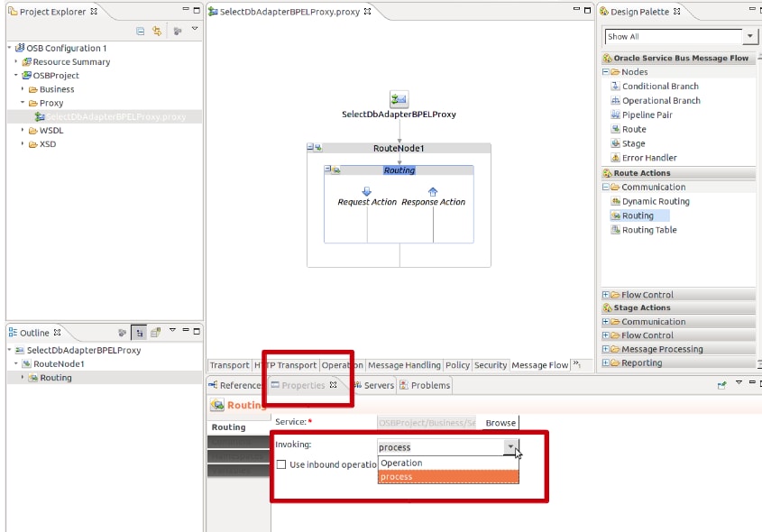Toggle Link with Editor in Project Explorer
Viewport: 762px width, 532px height.
[x=157, y=31]
